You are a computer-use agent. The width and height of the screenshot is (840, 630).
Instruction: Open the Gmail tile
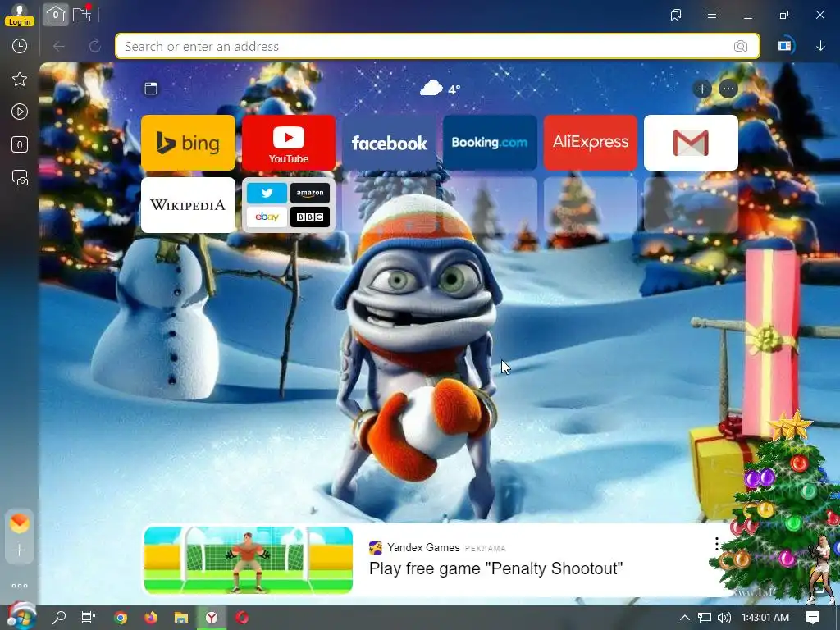coord(691,143)
